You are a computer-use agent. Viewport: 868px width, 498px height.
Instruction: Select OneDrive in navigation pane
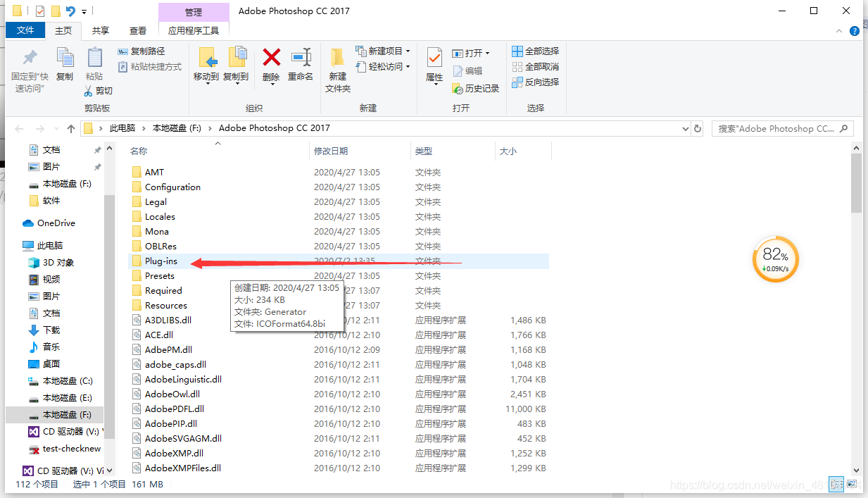point(56,223)
